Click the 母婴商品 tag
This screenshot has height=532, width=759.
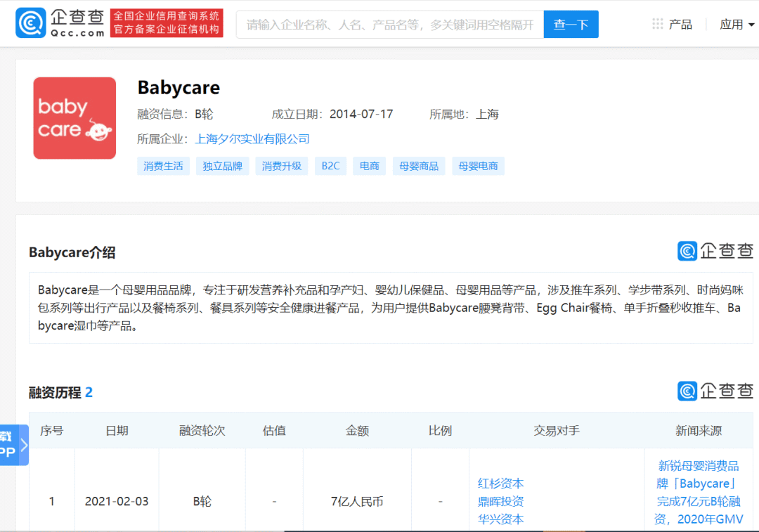point(419,167)
